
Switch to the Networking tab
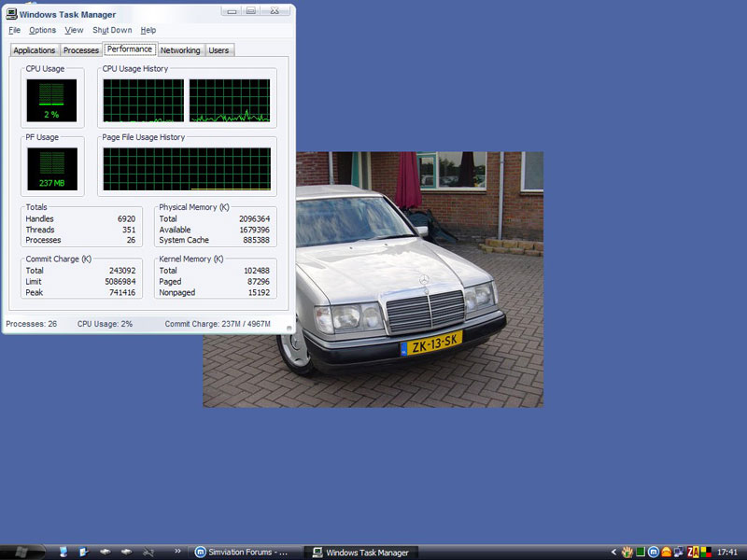179,50
